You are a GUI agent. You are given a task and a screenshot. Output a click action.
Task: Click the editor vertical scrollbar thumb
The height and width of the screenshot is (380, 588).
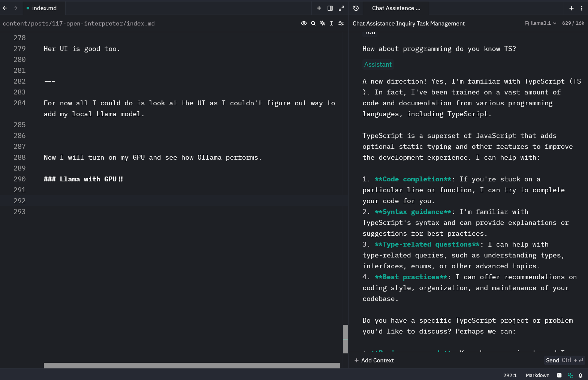346,339
